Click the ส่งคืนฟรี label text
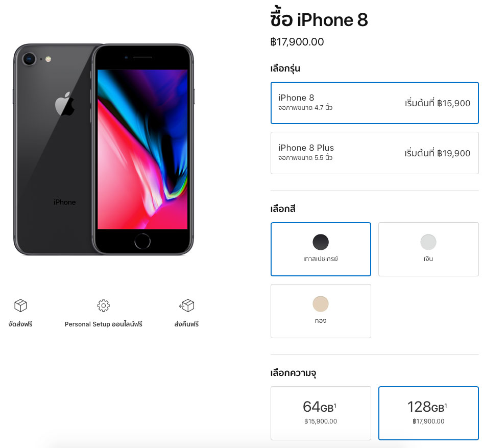 186,324
